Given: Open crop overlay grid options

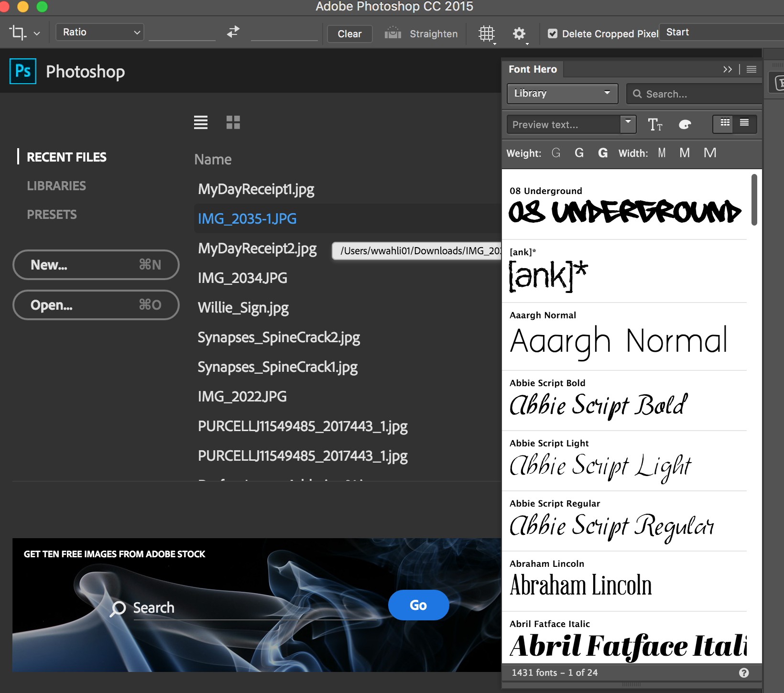Looking at the screenshot, I should point(487,33).
